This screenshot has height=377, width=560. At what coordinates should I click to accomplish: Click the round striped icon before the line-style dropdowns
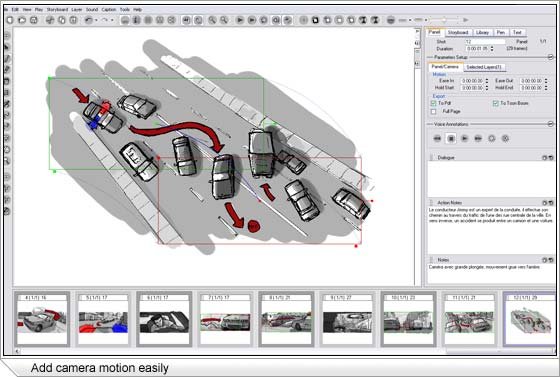pyautogui.click(x=391, y=20)
